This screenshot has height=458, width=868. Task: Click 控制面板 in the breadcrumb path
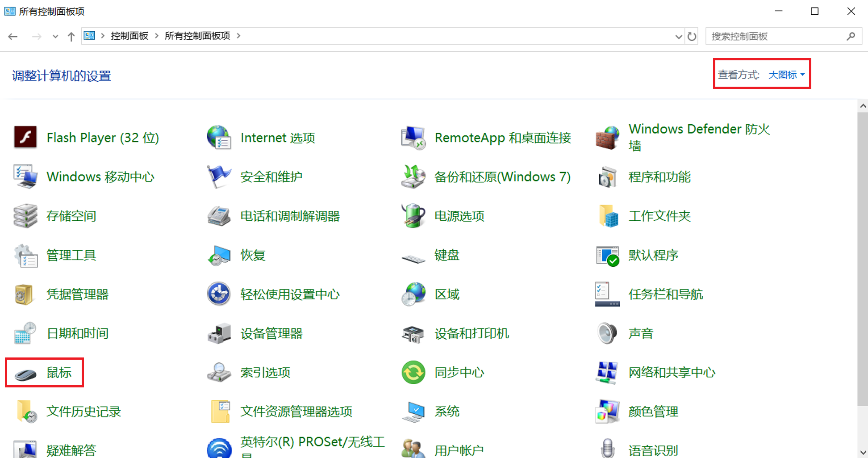point(129,36)
